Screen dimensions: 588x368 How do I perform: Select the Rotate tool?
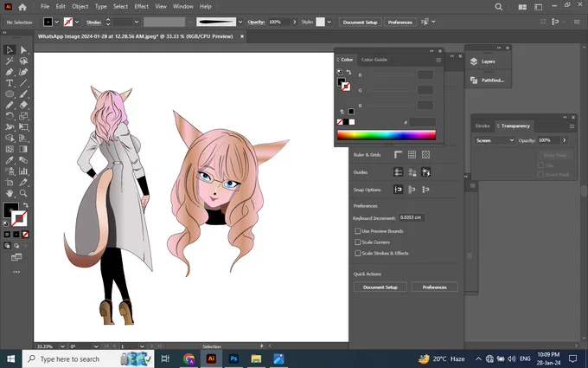10,116
